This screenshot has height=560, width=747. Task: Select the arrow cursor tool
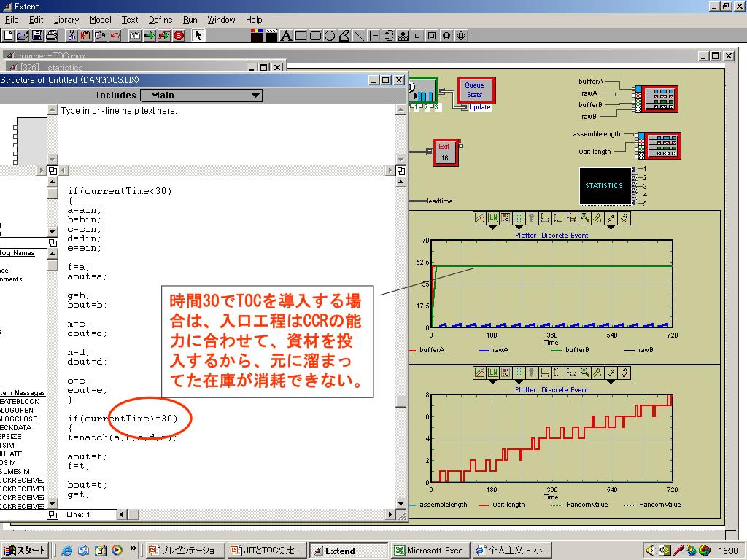pyautogui.click(x=198, y=35)
